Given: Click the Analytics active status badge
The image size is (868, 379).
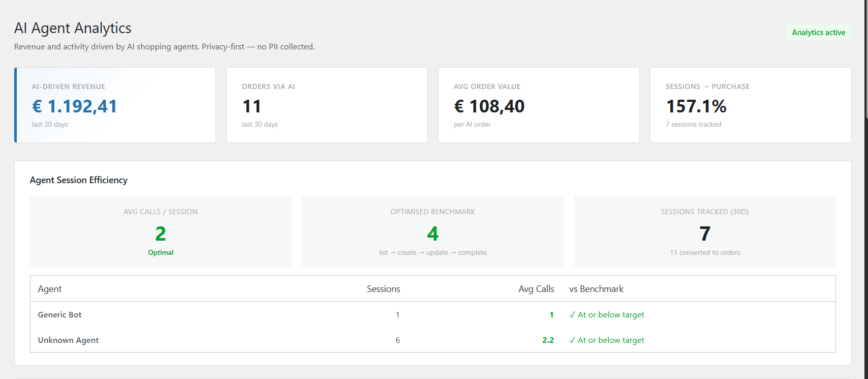Looking at the screenshot, I should [818, 33].
